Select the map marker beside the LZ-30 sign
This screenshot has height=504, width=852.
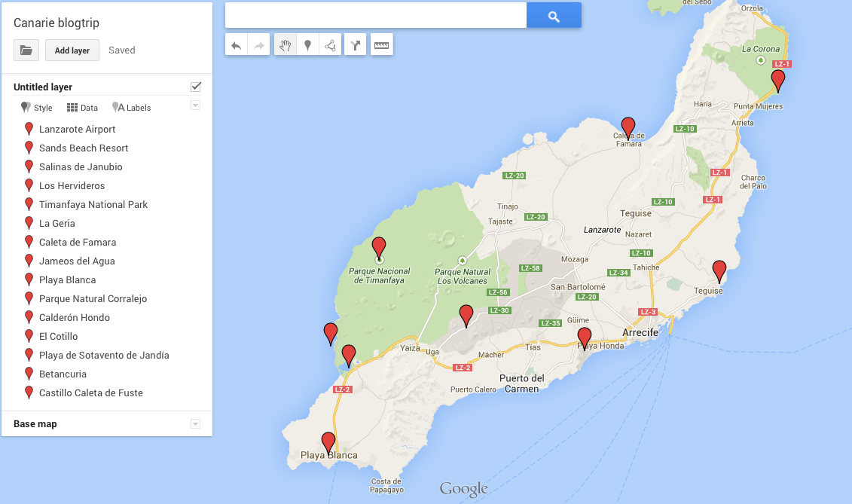(x=466, y=316)
